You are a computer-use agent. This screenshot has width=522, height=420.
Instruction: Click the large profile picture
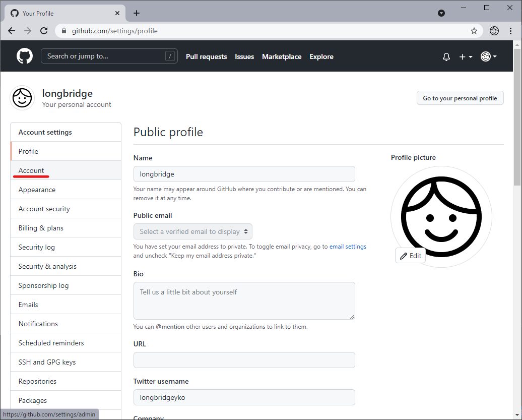pos(441,216)
